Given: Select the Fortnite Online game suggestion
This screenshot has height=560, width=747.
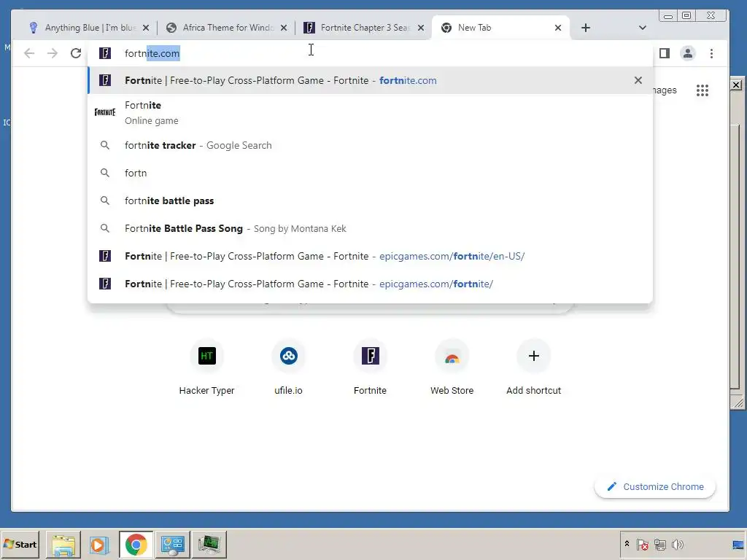Looking at the screenshot, I should [370, 112].
